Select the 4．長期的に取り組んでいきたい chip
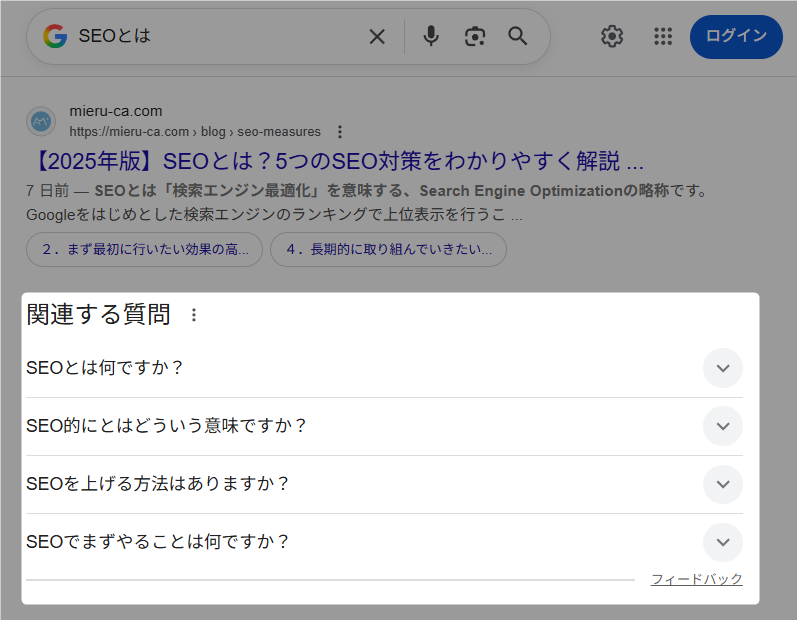The height and width of the screenshot is (620, 797). coord(388,250)
